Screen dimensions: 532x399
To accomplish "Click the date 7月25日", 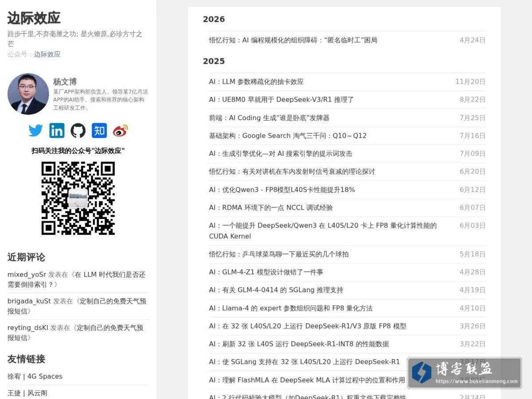I will 473,118.
